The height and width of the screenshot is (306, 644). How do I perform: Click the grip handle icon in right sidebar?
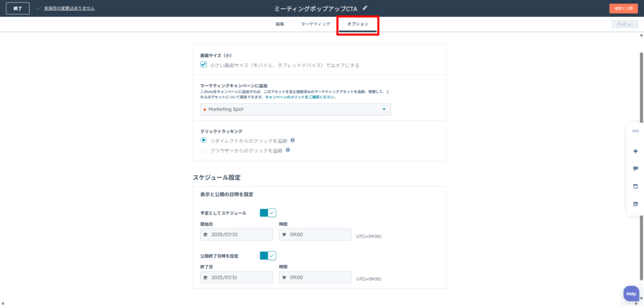[635, 131]
